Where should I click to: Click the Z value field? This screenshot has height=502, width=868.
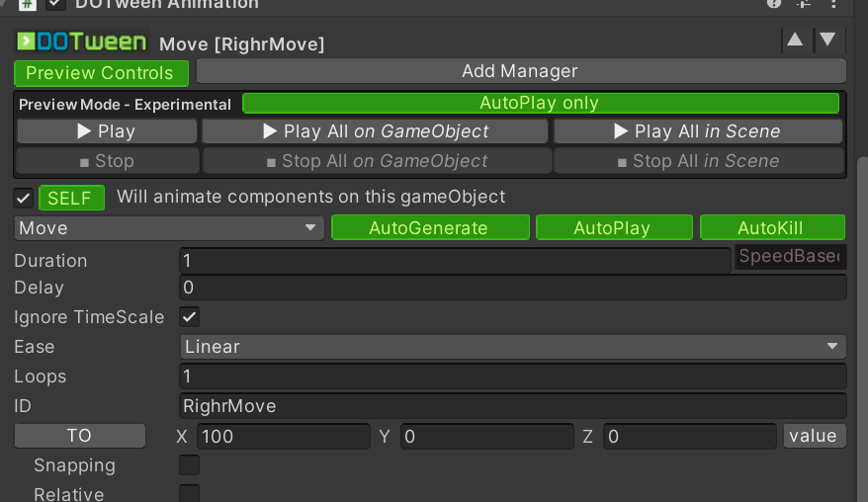tap(690, 437)
